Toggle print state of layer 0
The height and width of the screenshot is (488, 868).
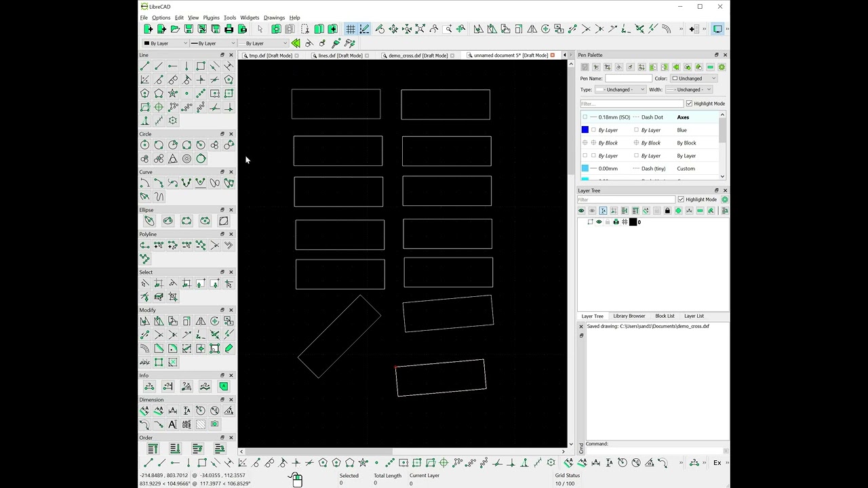[616, 222]
